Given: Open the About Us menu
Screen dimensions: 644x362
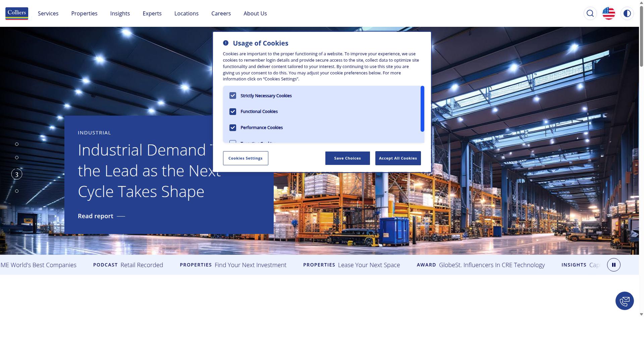Looking at the screenshot, I should 255,13.
